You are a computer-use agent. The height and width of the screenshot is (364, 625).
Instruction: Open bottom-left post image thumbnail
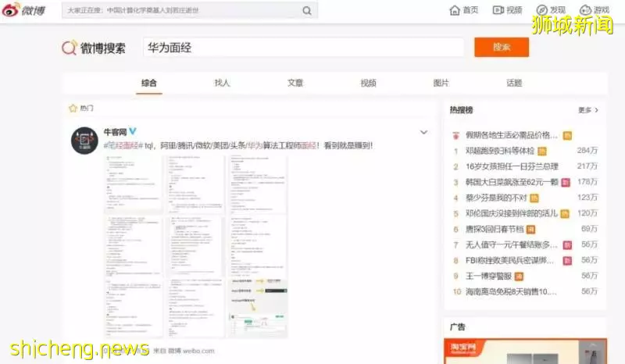click(x=134, y=308)
